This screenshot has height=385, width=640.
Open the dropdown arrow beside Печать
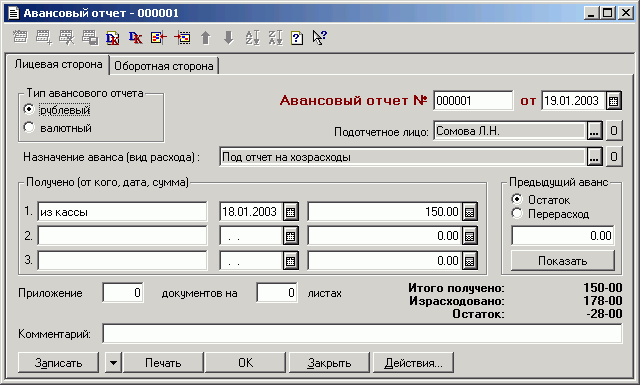click(x=113, y=363)
